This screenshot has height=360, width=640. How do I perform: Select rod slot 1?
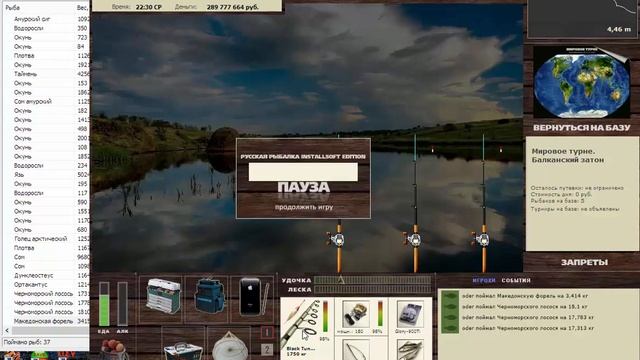267,332
